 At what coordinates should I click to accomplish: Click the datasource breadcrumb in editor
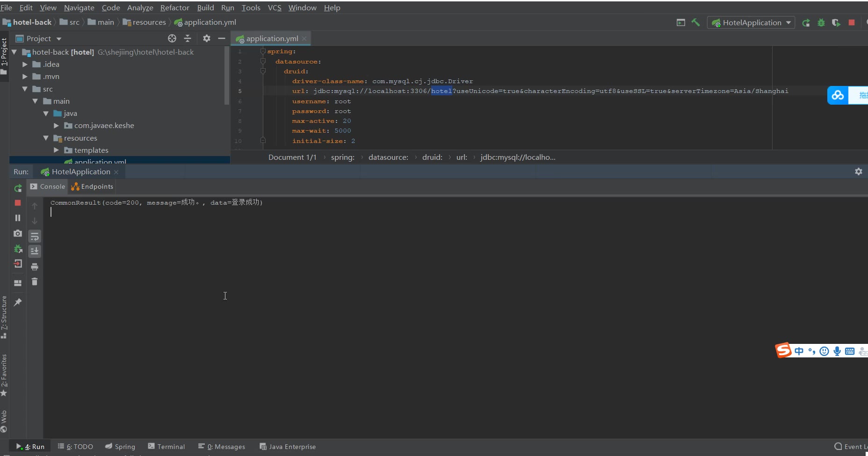[x=388, y=157]
